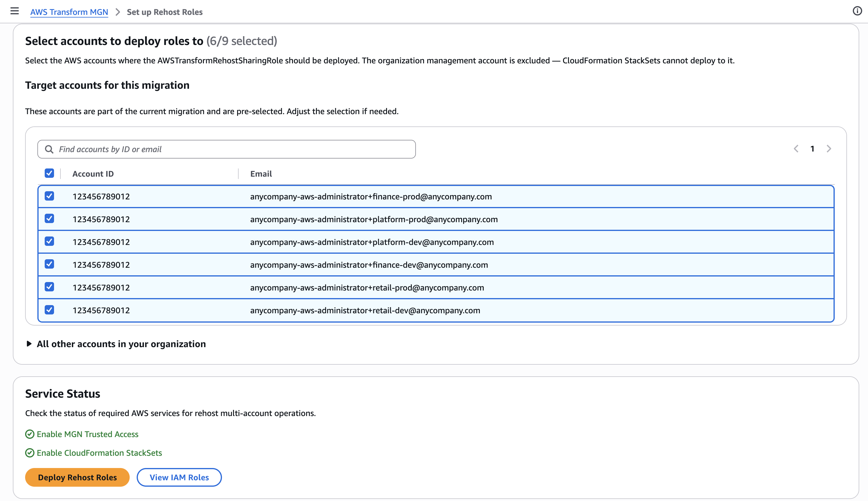The width and height of the screenshot is (868, 501).
Task: Click the CloudFormation StackSets check icon
Action: pos(29,453)
